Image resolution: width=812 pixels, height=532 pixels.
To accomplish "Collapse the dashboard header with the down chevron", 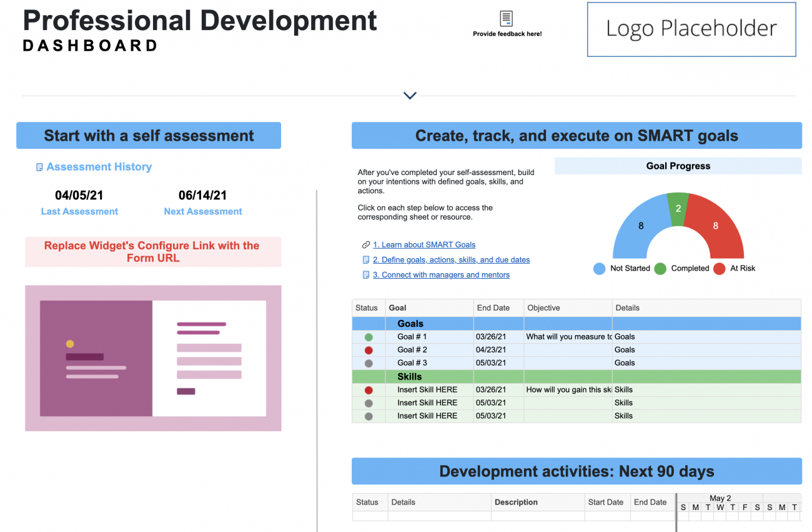I will tap(410, 95).
